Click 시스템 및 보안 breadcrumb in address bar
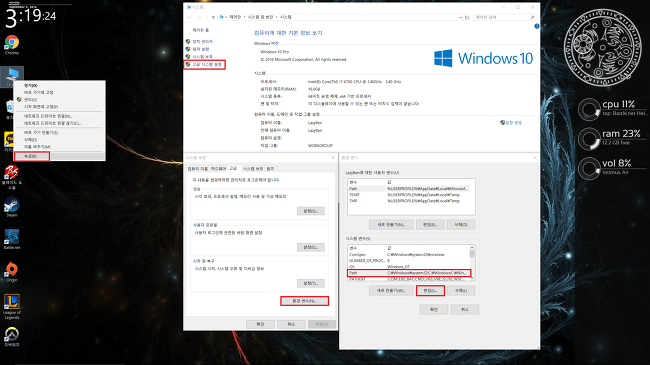The height and width of the screenshot is (365, 650). click(x=260, y=17)
